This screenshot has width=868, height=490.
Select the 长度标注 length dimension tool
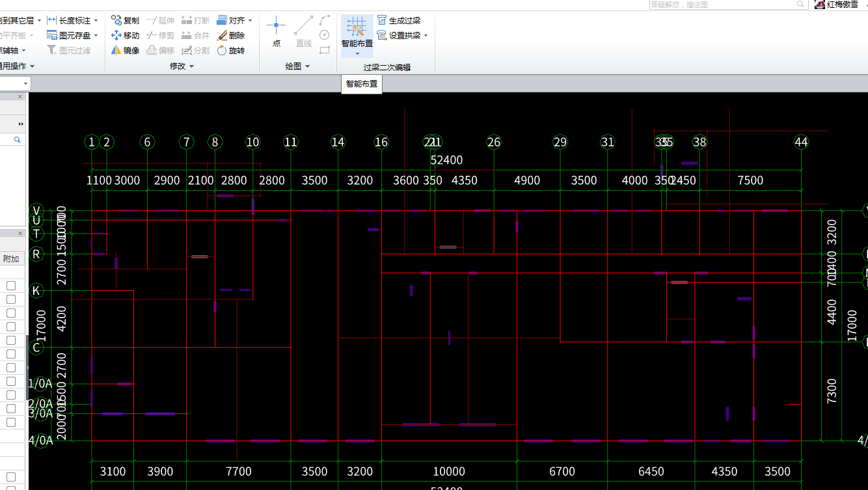click(x=69, y=21)
